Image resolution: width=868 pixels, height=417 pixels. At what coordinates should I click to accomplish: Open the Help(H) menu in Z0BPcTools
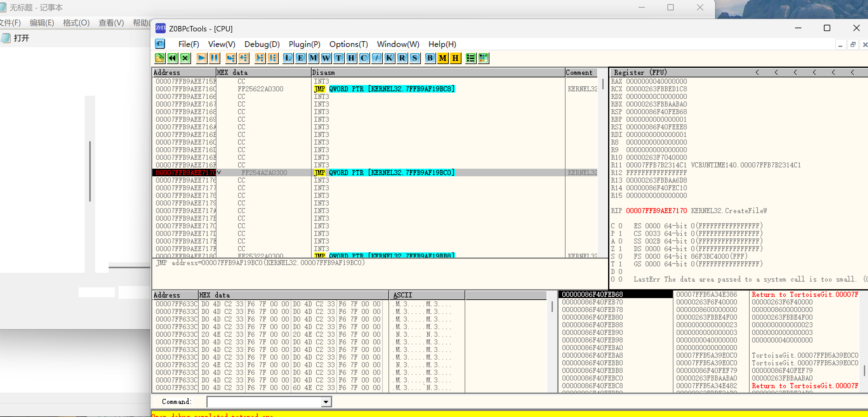point(442,44)
